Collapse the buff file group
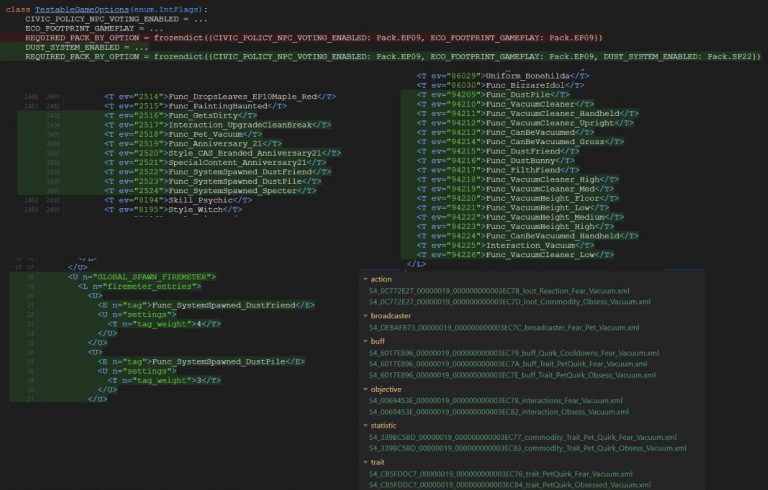Screen dimensions: 768x490 tap(363, 341)
